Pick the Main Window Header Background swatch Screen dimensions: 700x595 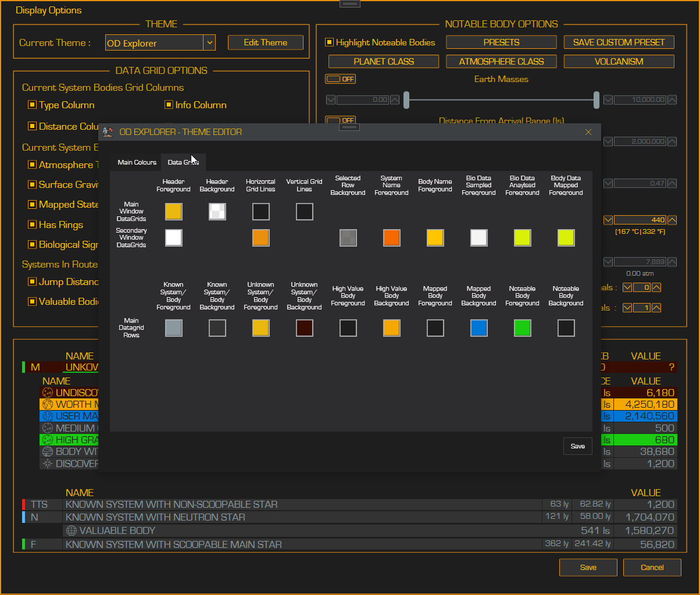pyautogui.click(x=217, y=212)
